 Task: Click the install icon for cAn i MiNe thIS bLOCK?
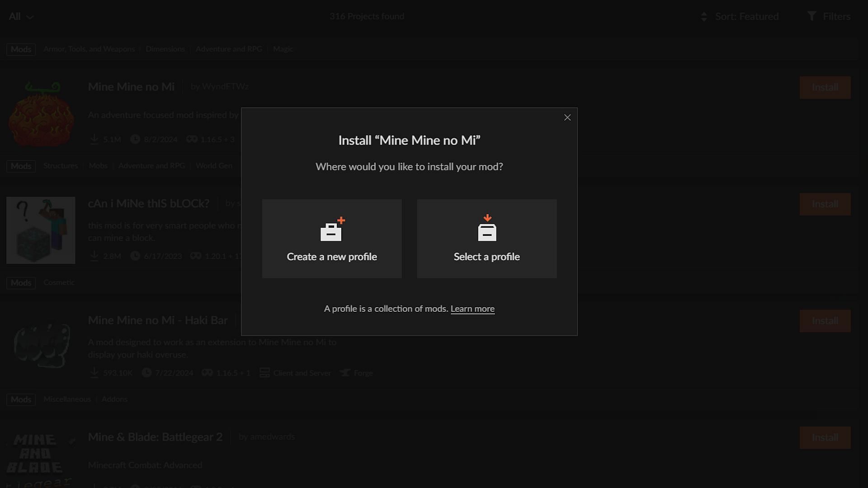pyautogui.click(x=825, y=204)
